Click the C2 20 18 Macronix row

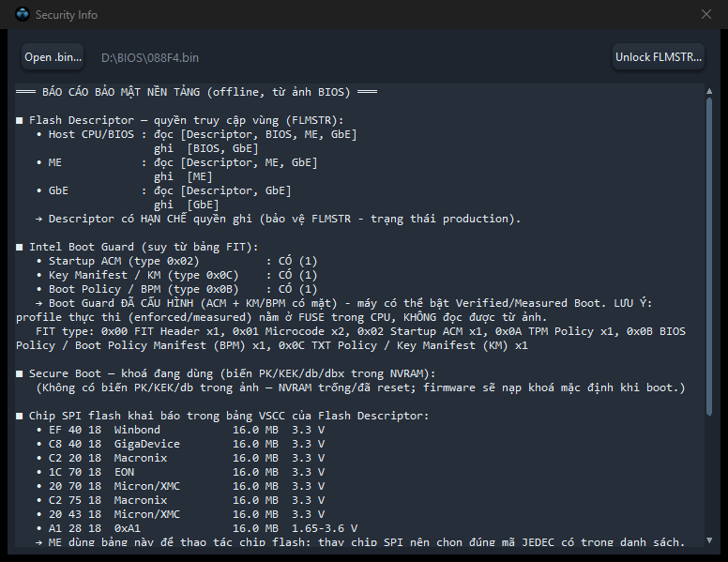(x=180, y=458)
